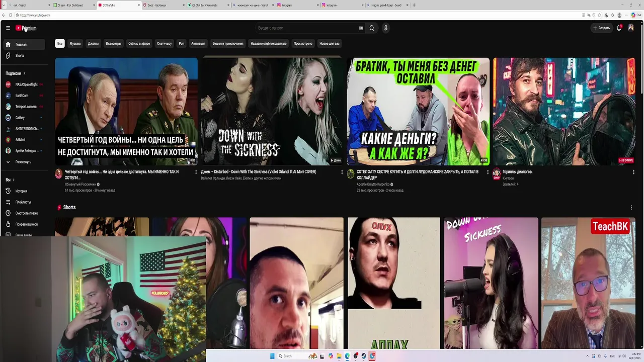Select the Все filter chip

[60, 44]
